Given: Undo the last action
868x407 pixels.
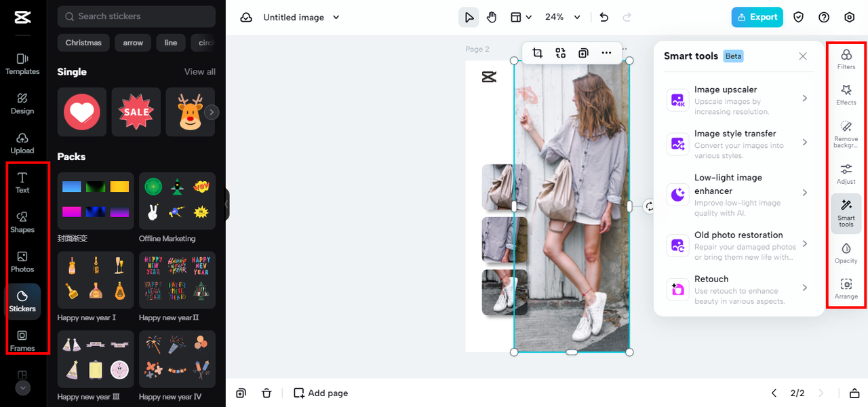Looking at the screenshot, I should coord(604,17).
